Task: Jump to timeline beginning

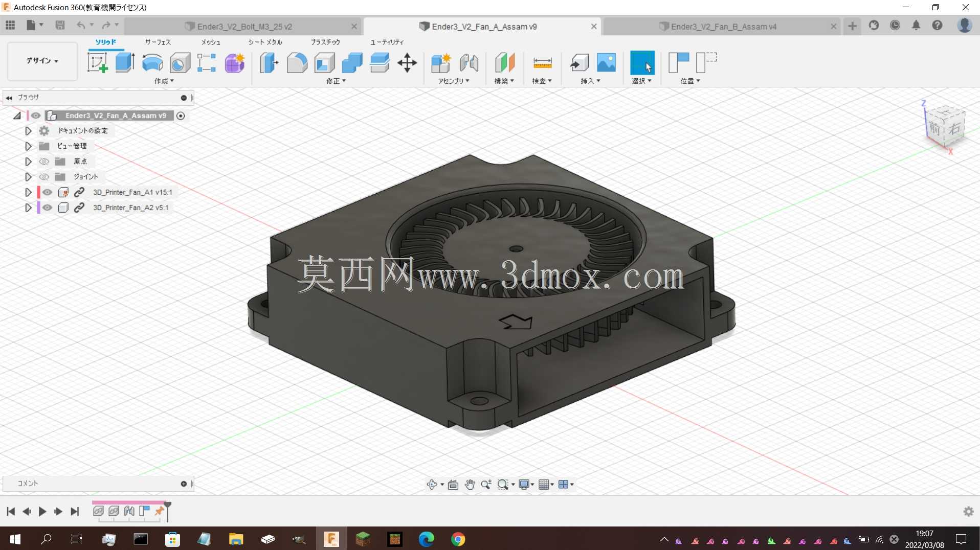Action: (x=11, y=512)
